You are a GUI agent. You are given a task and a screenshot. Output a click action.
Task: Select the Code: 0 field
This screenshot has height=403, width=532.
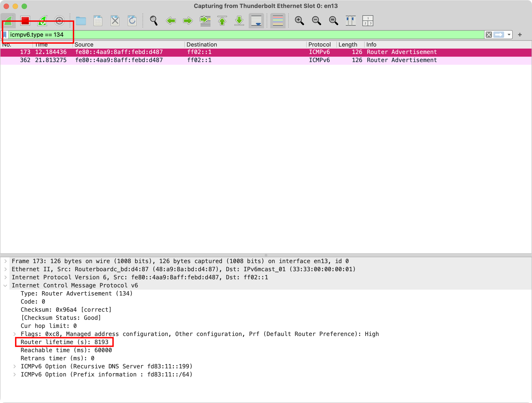pyautogui.click(x=33, y=302)
